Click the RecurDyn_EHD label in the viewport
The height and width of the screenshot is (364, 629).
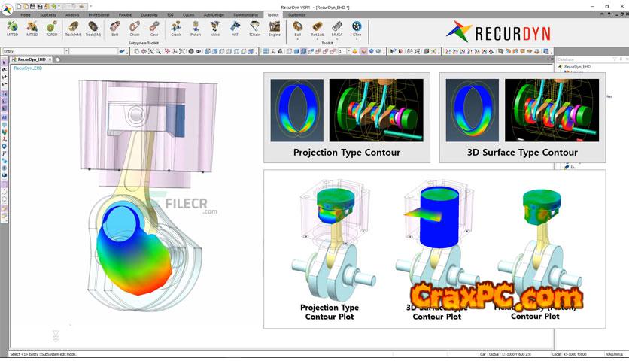click(x=28, y=68)
